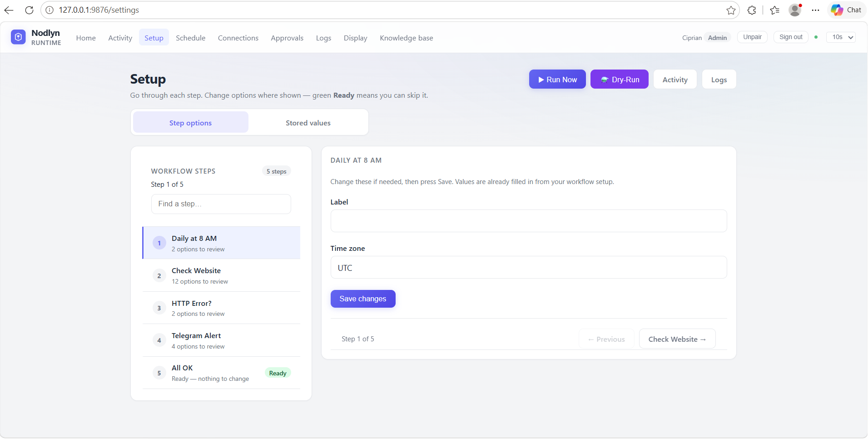868x439 pixels.
Task: Select the Daily at 8 AM step
Action: click(x=221, y=243)
